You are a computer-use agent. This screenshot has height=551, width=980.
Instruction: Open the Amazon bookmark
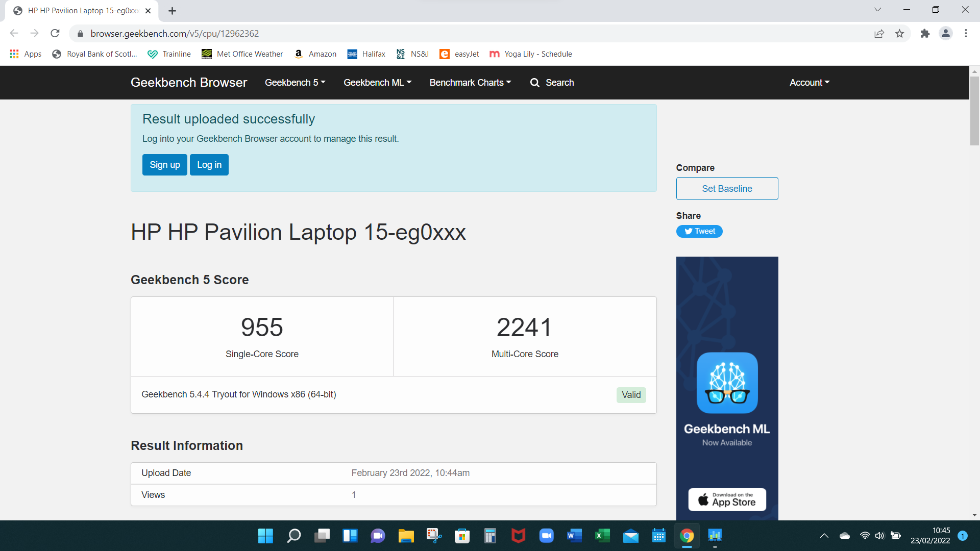point(315,54)
